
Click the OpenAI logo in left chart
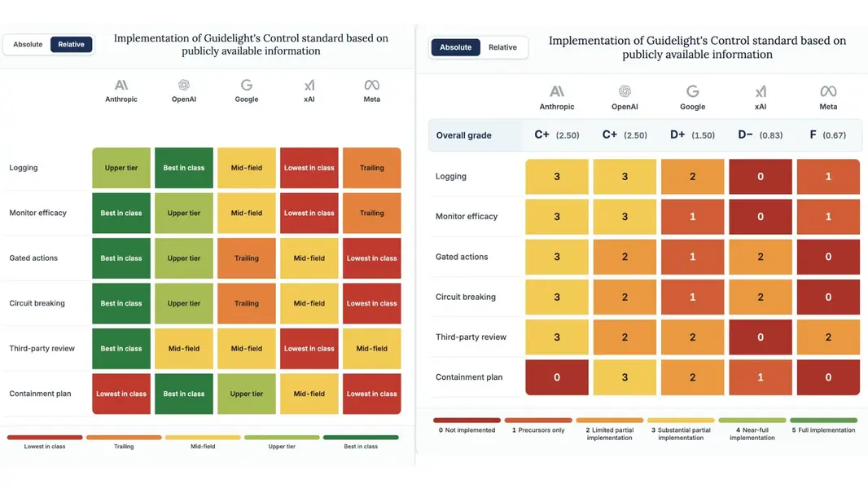coord(184,85)
